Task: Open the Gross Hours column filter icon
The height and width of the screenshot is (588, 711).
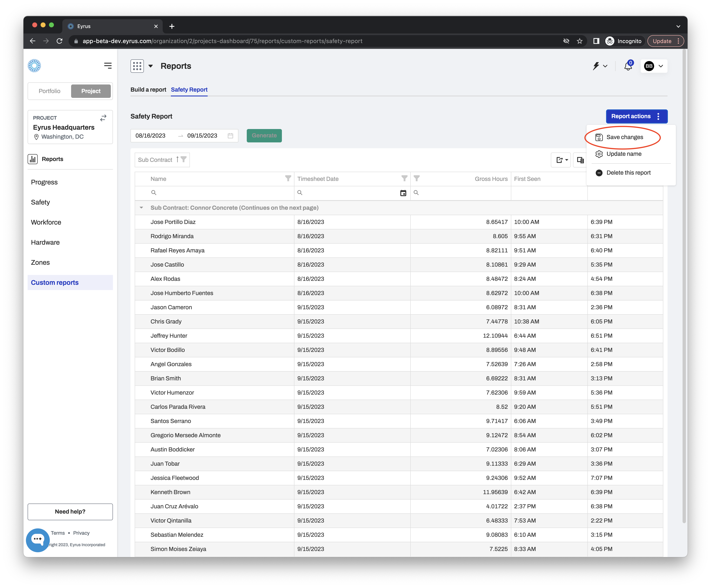Action: pyautogui.click(x=417, y=178)
